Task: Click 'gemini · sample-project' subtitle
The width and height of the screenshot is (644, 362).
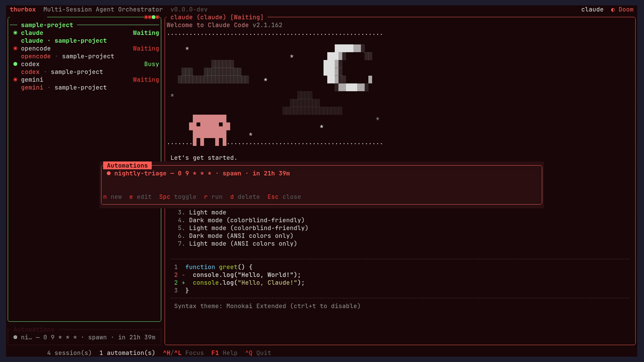Action: pos(64,87)
